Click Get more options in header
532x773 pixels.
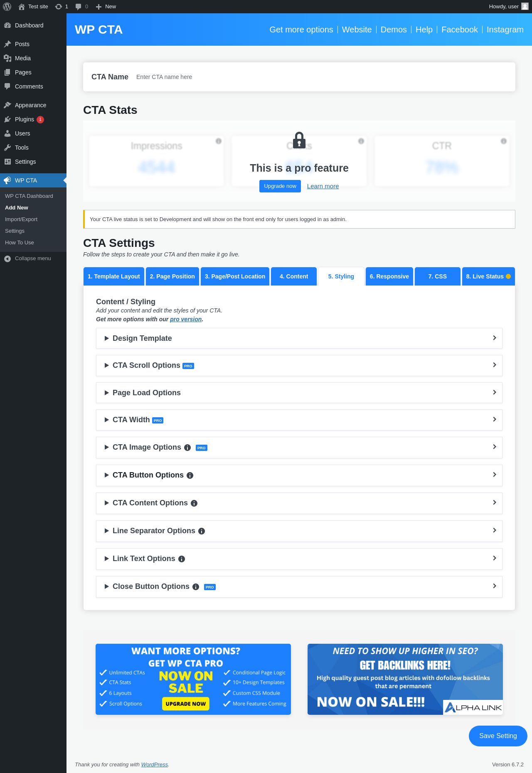pyautogui.click(x=301, y=30)
